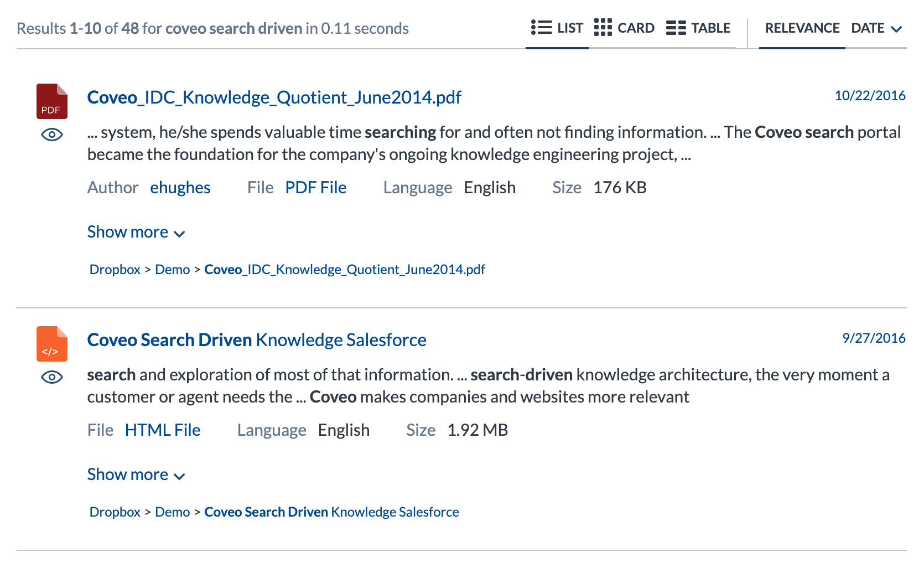924x567 pixels.
Task: Click the PDF file type icon
Action: 52,101
